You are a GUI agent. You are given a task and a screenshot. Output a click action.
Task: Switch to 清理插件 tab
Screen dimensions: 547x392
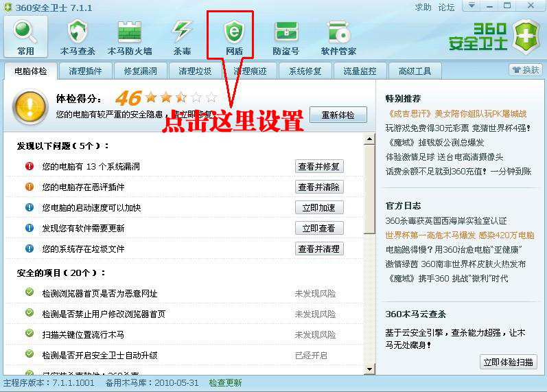[85, 71]
